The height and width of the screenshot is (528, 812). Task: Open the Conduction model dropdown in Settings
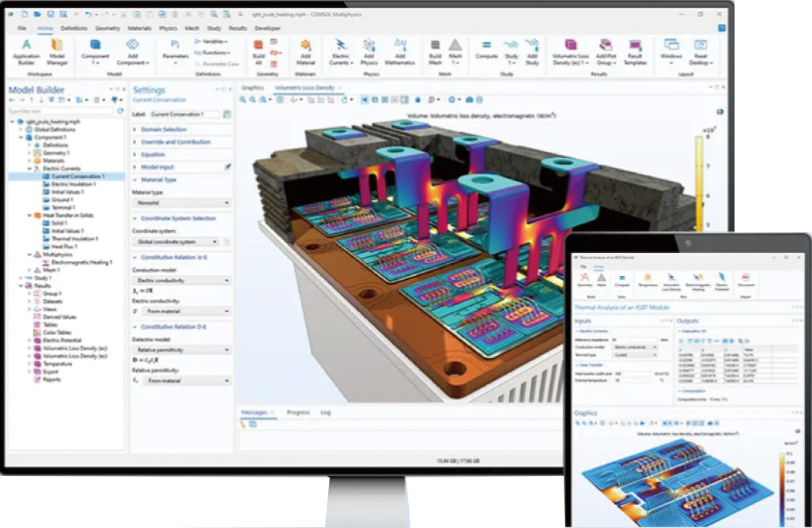[183, 281]
